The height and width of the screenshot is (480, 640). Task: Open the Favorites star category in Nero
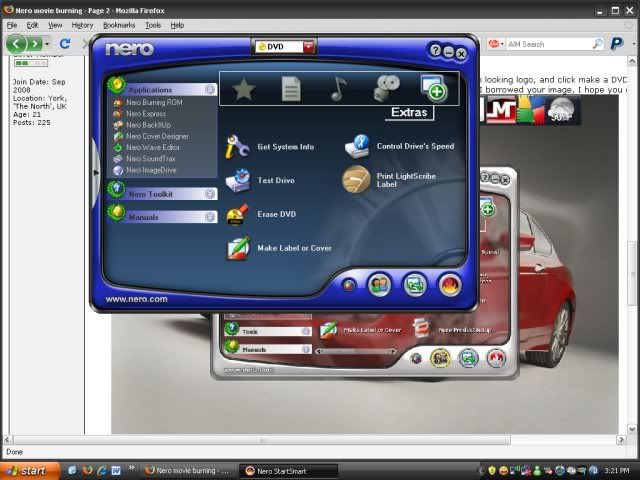[244, 89]
